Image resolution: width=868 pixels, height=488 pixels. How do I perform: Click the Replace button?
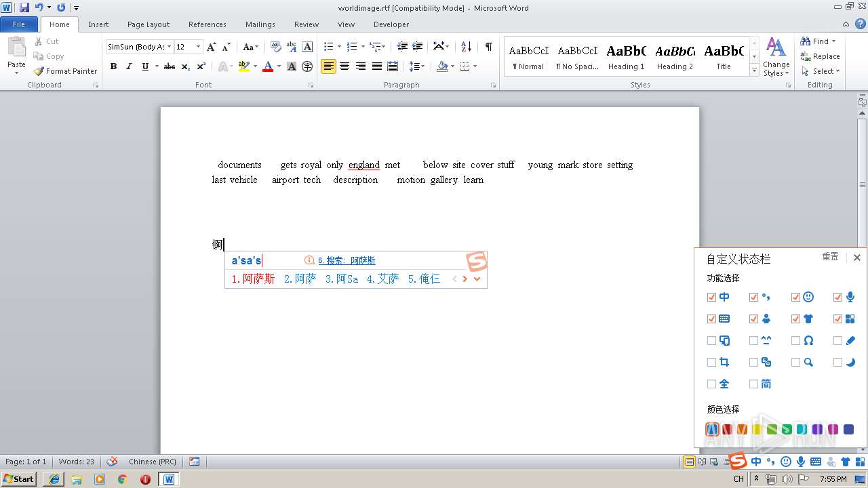pyautogui.click(x=820, y=56)
